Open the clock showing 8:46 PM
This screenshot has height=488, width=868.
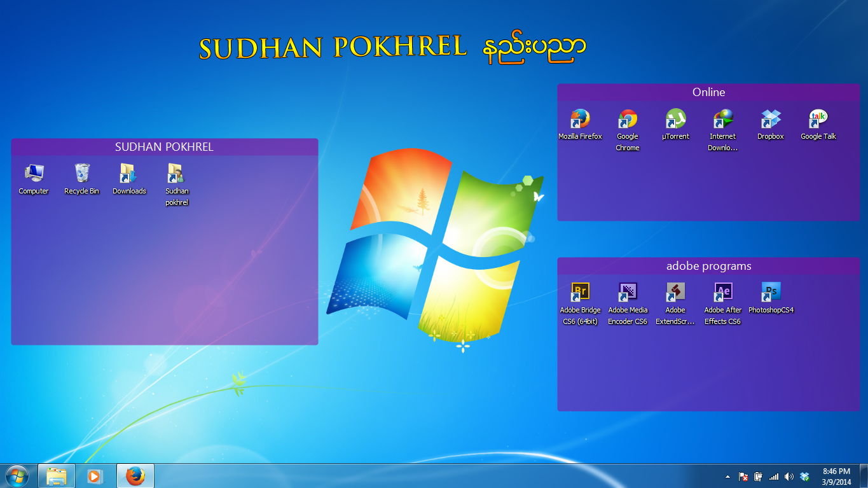click(x=836, y=477)
